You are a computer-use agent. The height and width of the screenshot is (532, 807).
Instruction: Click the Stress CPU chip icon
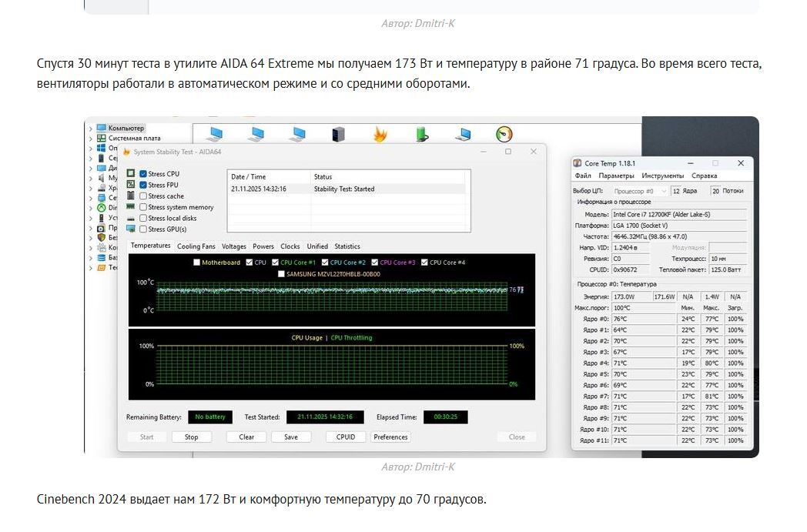click(x=131, y=174)
